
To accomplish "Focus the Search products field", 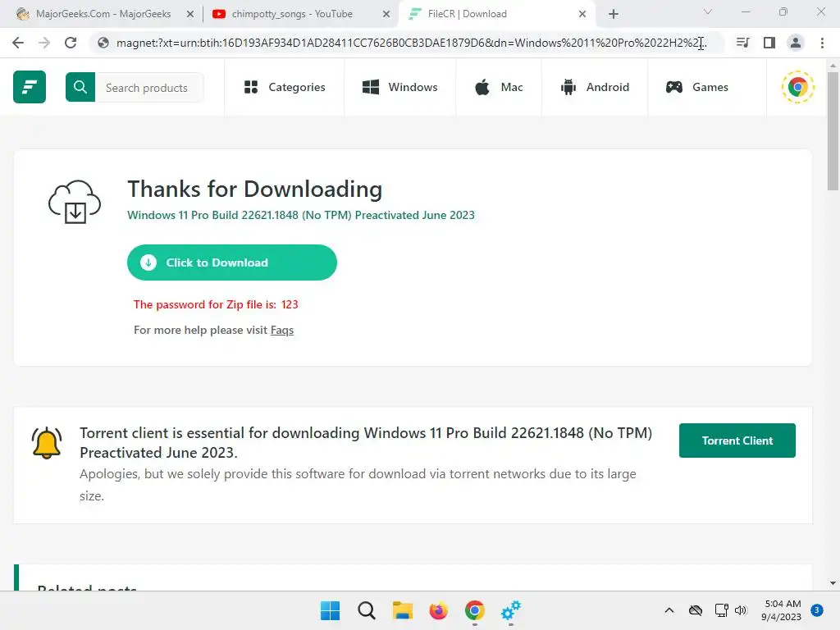I will pos(149,87).
